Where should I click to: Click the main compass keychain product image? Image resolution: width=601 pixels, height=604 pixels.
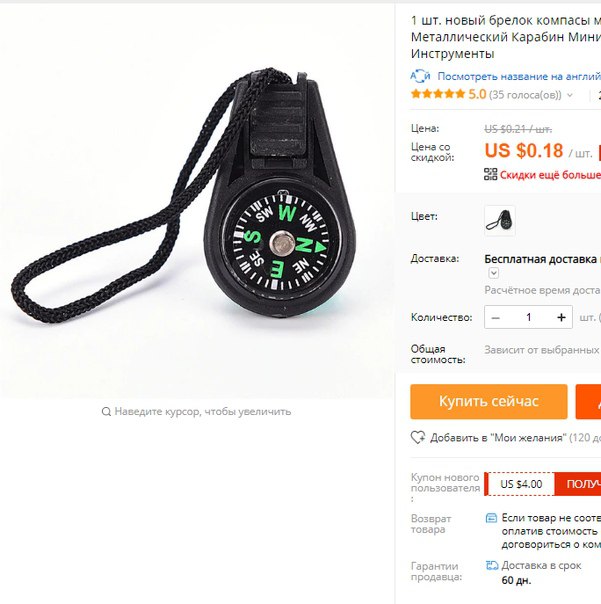click(197, 200)
